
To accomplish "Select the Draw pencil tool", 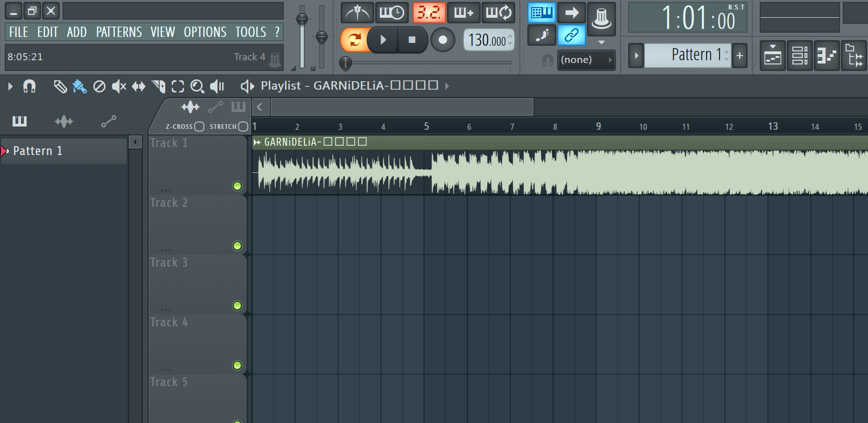I will (60, 86).
